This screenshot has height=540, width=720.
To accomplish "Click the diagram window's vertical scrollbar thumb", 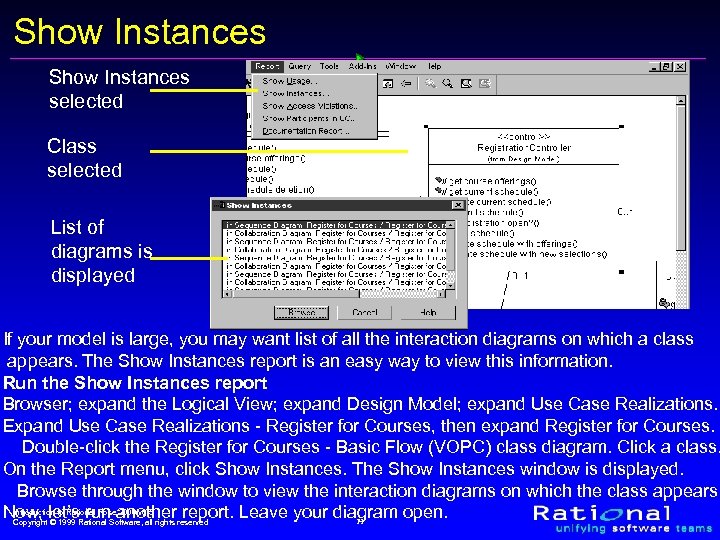I will (681, 178).
